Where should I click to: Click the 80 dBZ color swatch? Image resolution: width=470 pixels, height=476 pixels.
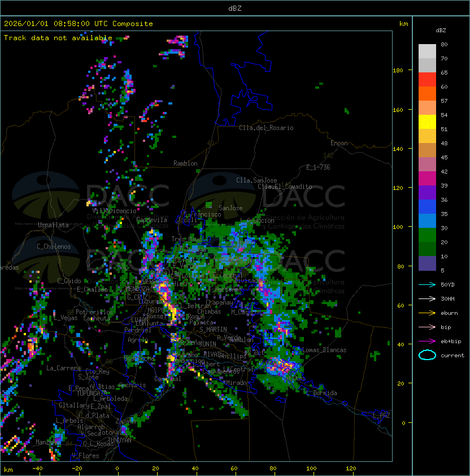tap(427, 51)
